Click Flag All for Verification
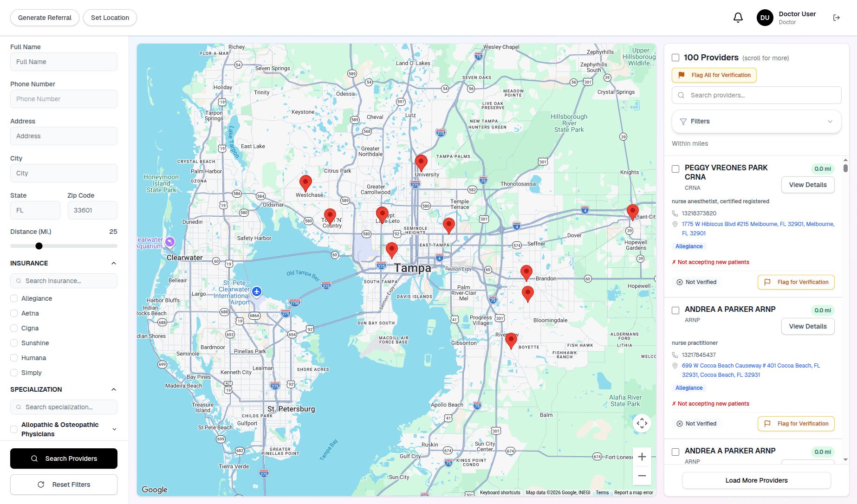 (x=714, y=75)
